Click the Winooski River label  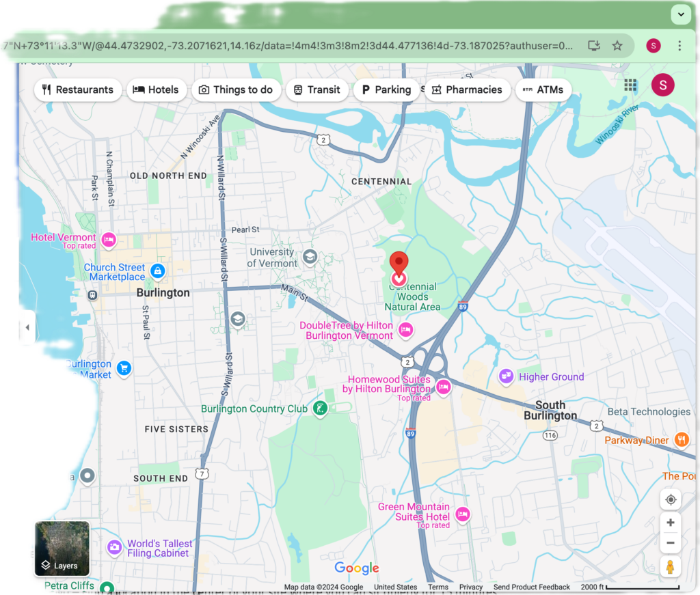[617, 124]
